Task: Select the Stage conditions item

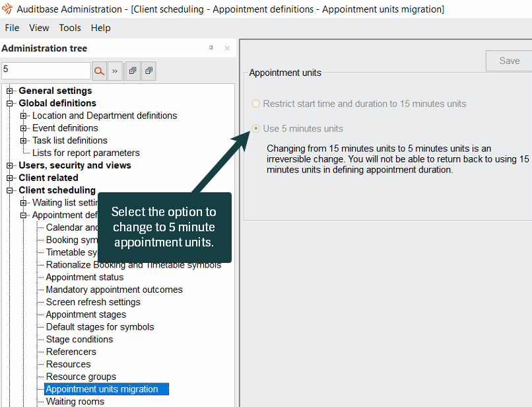Action: tap(79, 340)
